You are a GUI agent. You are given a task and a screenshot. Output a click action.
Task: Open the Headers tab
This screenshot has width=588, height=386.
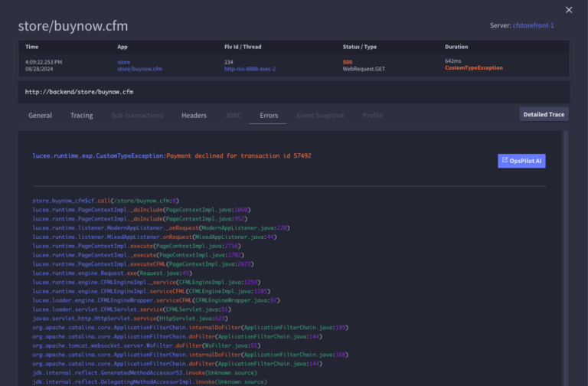(x=194, y=116)
